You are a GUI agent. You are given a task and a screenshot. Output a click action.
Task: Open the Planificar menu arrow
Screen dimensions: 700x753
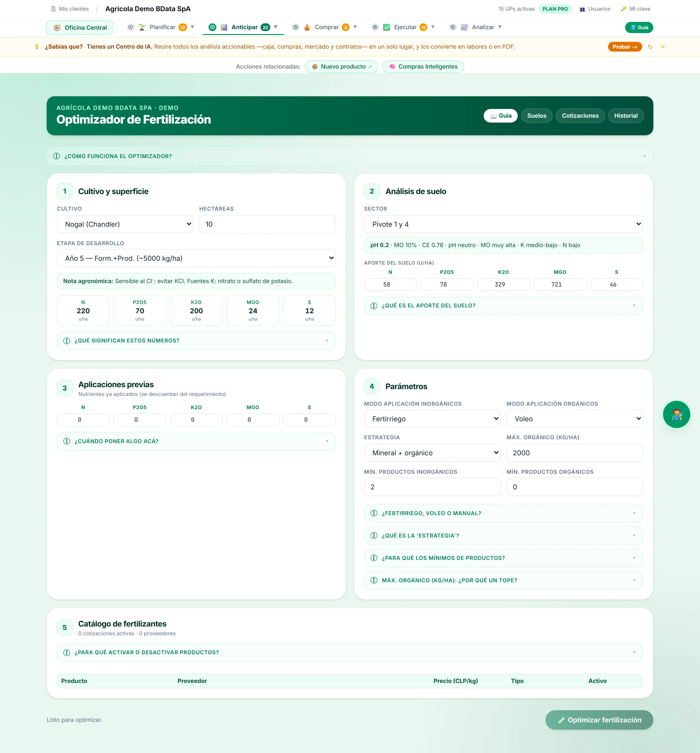[x=192, y=27]
